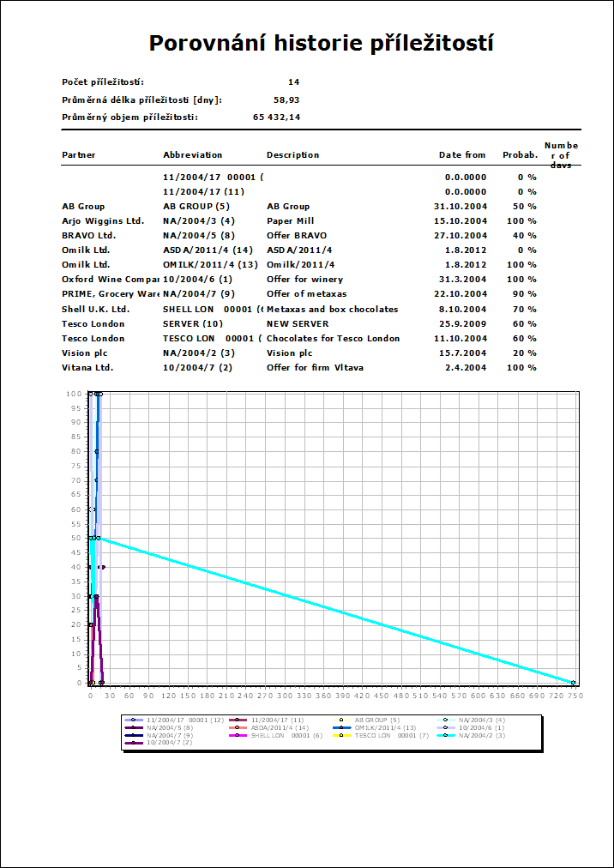Click the Description column header
The image size is (614, 868).
[293, 155]
